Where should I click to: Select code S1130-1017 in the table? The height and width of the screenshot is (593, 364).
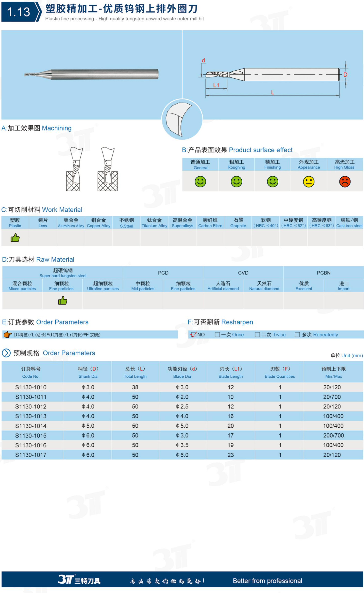point(31,455)
